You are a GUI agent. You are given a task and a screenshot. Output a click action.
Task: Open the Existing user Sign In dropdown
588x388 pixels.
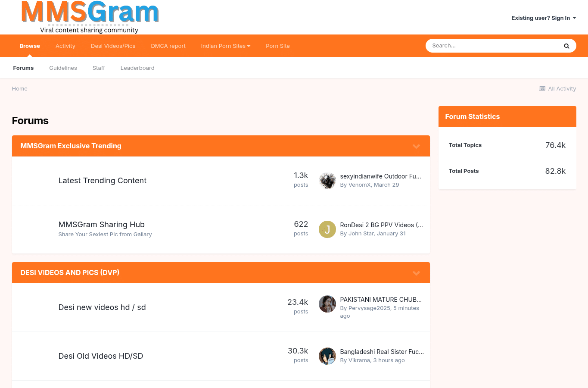pyautogui.click(x=544, y=18)
